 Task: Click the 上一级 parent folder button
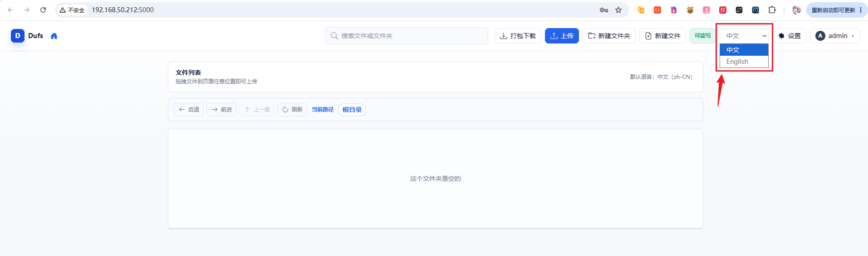[257, 110]
